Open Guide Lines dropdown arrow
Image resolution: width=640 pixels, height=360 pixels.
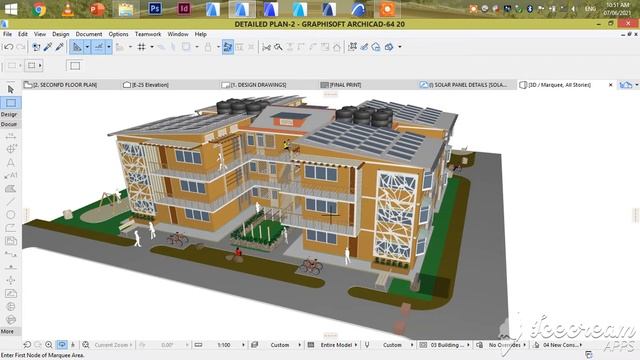click(87, 47)
